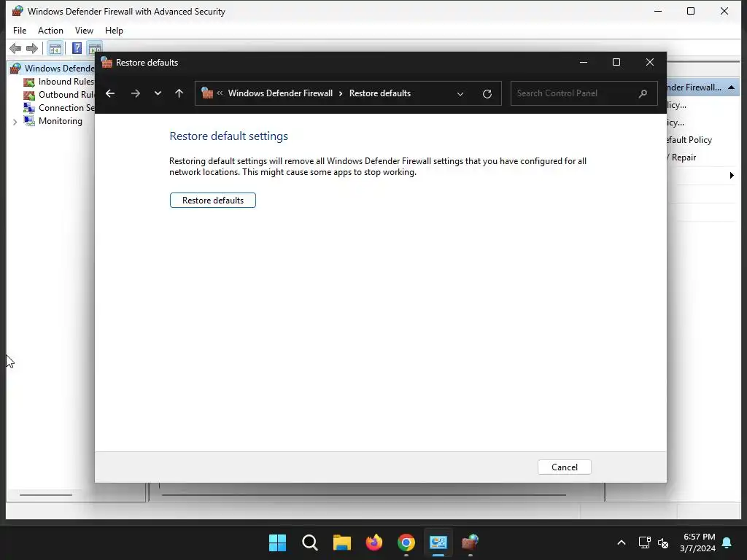The height and width of the screenshot is (560, 747).
Task: Select the Monitoring tree icon
Action: (x=29, y=121)
